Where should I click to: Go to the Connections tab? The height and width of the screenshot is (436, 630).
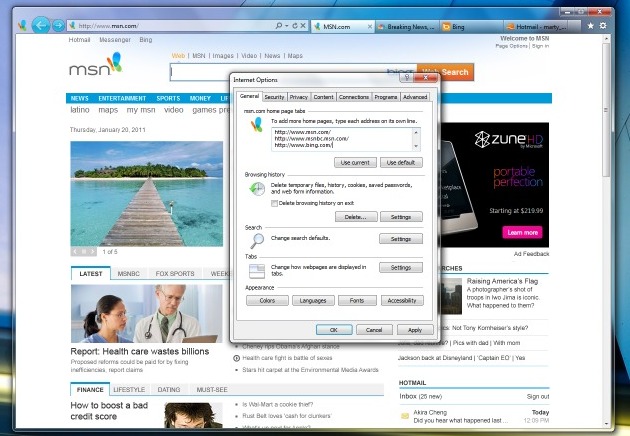pos(354,97)
